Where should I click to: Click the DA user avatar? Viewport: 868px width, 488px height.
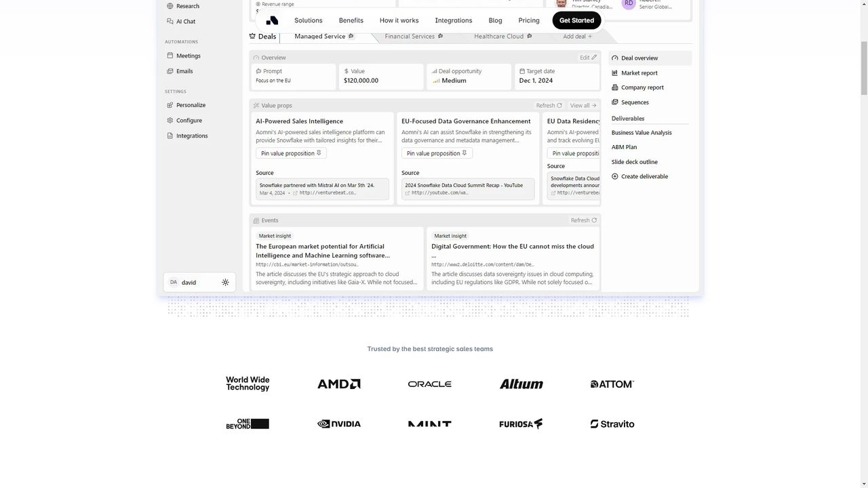pos(174,283)
